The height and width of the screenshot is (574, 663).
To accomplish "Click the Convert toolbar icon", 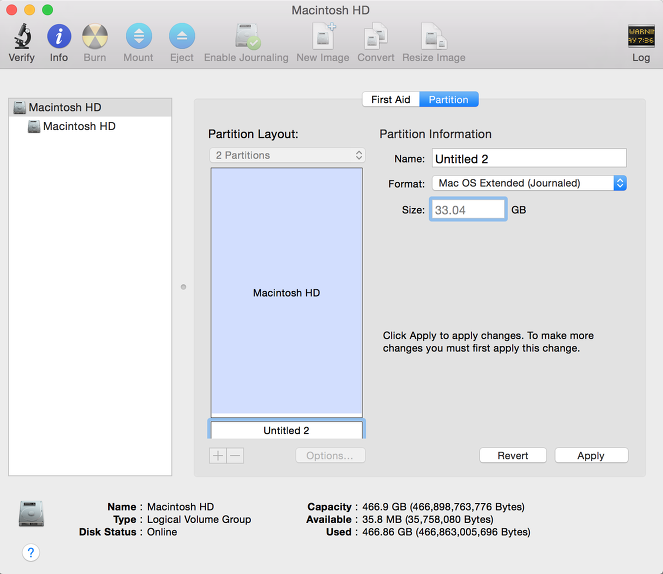I will pyautogui.click(x=375, y=36).
